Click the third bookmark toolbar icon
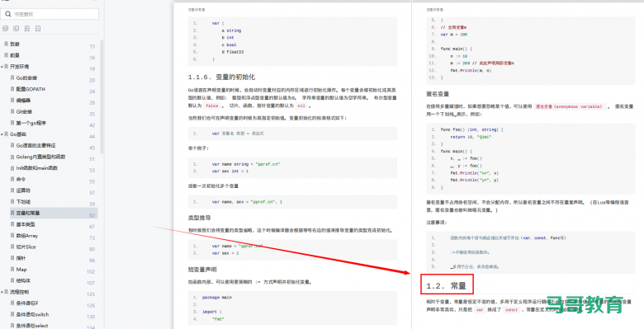 click(x=26, y=29)
